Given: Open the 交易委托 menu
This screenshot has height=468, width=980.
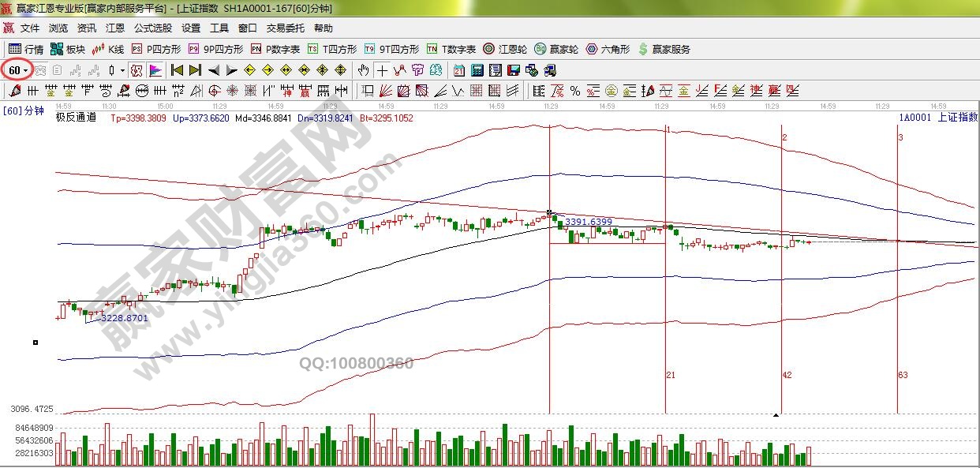Looking at the screenshot, I should pyautogui.click(x=285, y=28).
